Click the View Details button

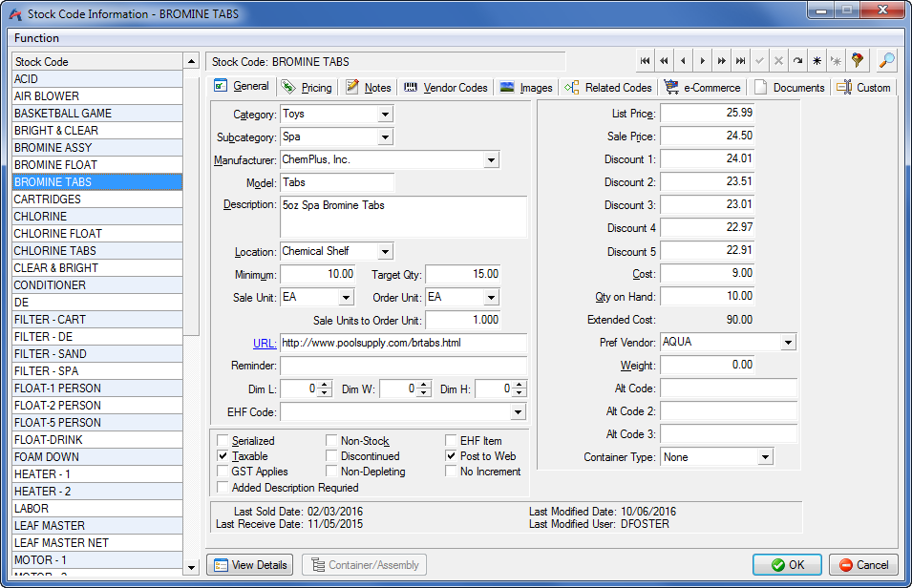(249, 564)
